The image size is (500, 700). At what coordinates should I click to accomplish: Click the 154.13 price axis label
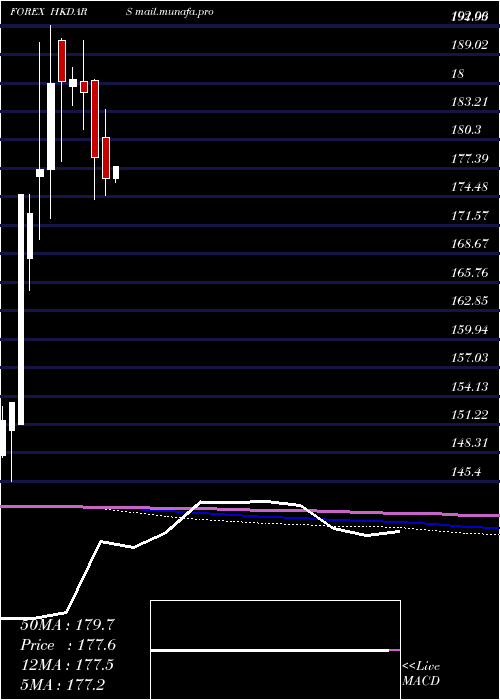tap(471, 386)
